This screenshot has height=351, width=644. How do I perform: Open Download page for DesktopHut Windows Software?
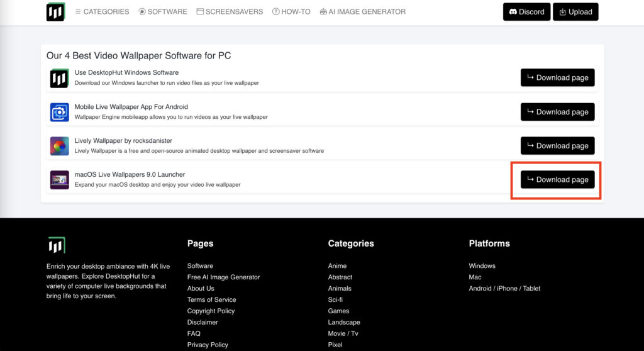point(557,77)
